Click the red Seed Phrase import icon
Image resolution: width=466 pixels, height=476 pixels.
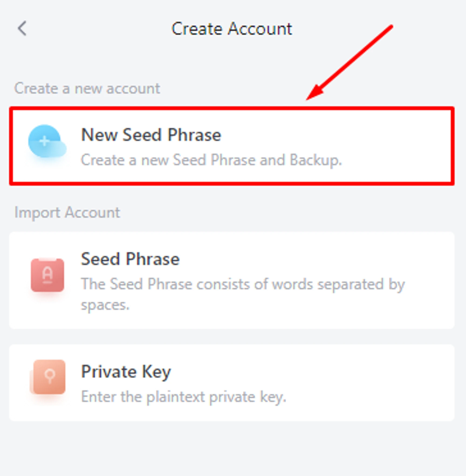point(48,275)
